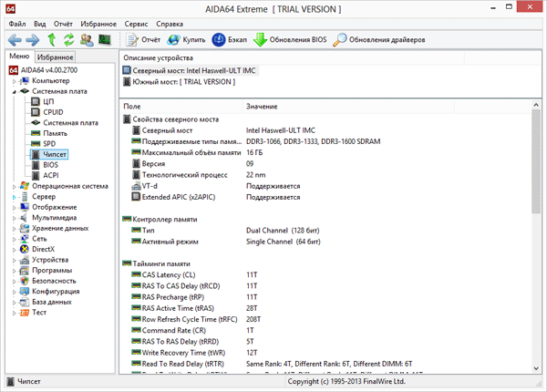Viewport: 547px width, 392px height.
Task: Go back with the blue left arrow
Action: tap(15, 40)
